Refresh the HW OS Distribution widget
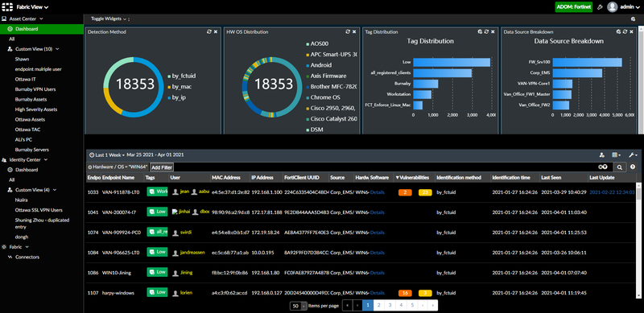The image size is (644, 313). pos(348,31)
